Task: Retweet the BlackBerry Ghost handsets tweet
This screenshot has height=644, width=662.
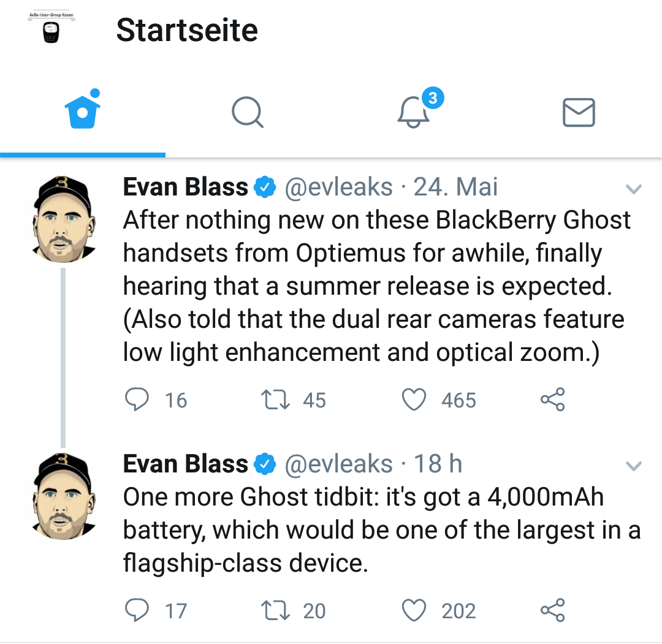Action: [274, 400]
